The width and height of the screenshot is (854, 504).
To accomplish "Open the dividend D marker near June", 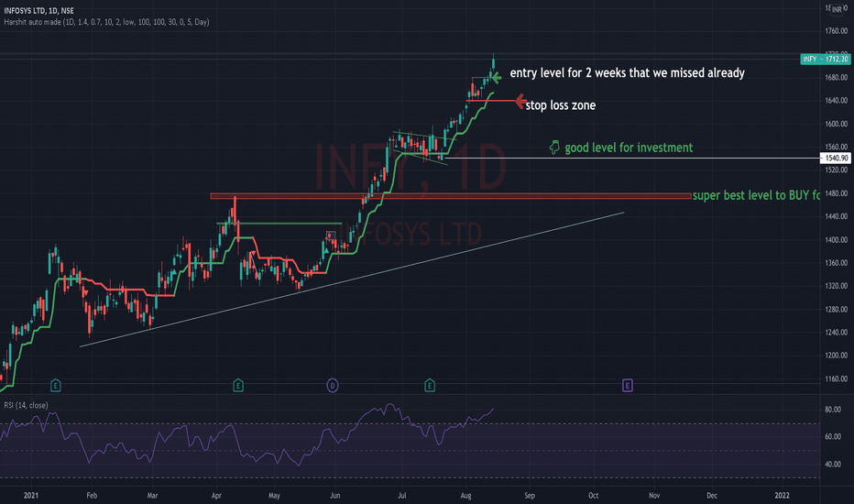I will [333, 386].
